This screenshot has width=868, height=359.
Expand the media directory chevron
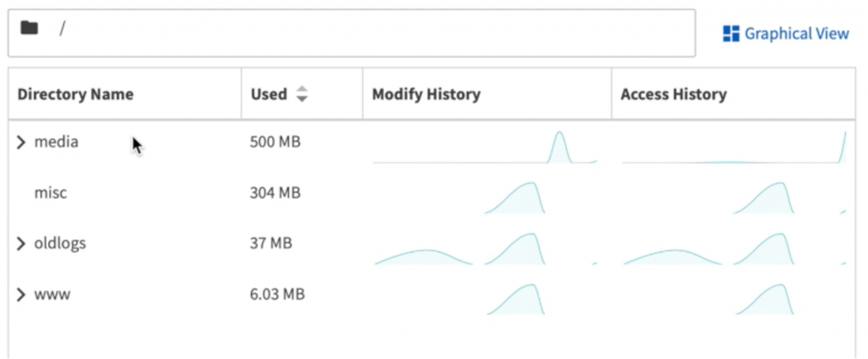click(x=22, y=143)
